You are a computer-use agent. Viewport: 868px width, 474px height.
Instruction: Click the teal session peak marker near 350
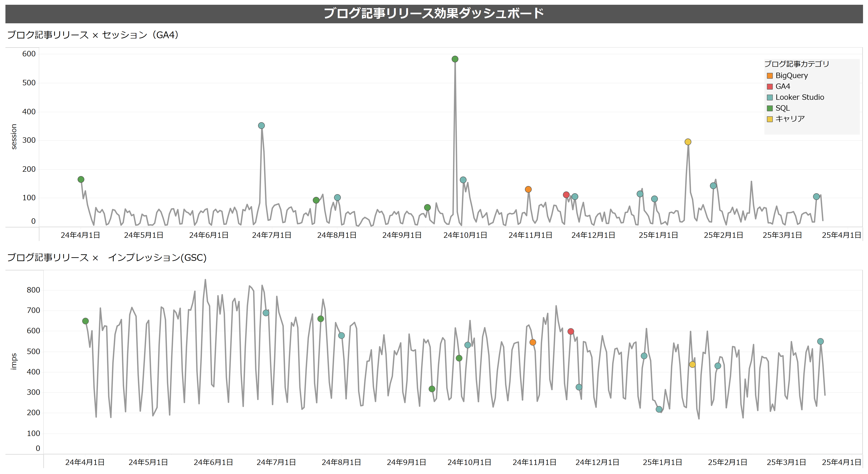(261, 126)
